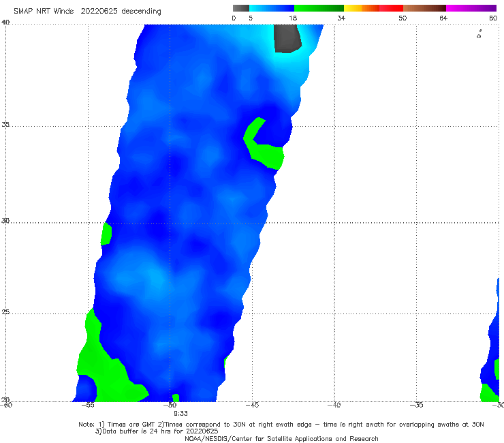Click the latitude label '35'
The image size is (504, 443).
(5, 124)
